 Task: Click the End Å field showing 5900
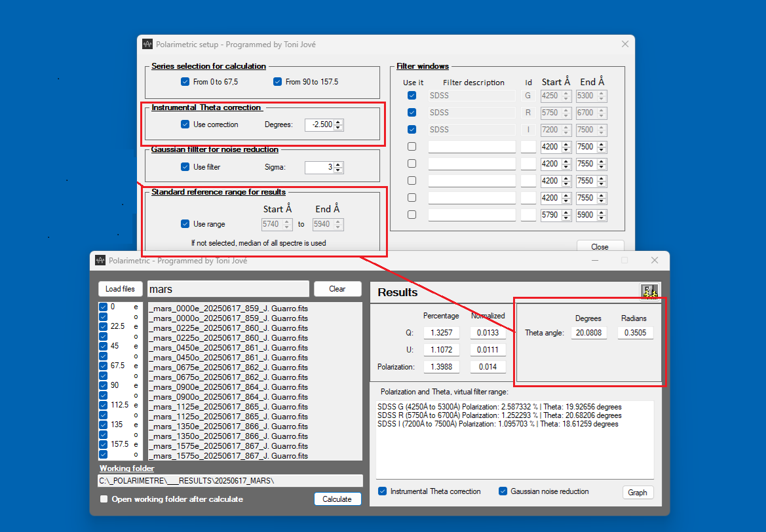pyautogui.click(x=587, y=215)
